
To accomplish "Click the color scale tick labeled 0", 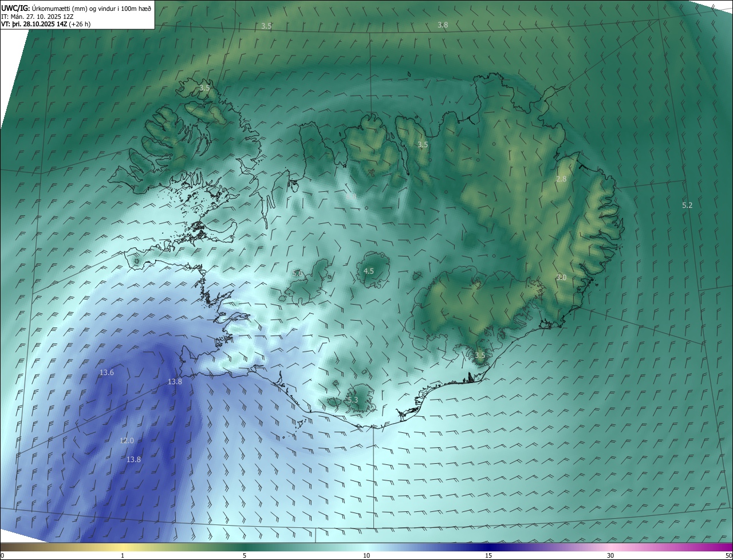I will [2, 555].
